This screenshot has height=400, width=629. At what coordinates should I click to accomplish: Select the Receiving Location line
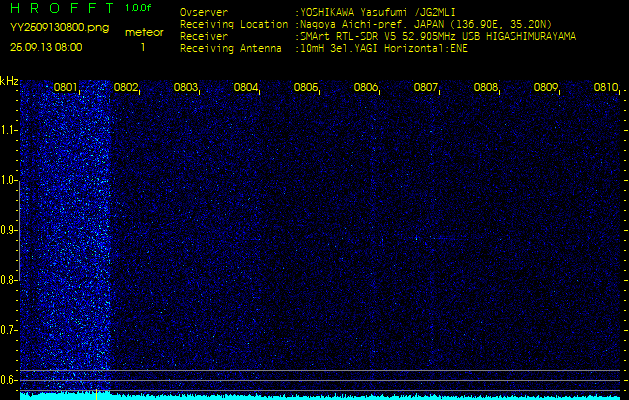tap(366, 24)
